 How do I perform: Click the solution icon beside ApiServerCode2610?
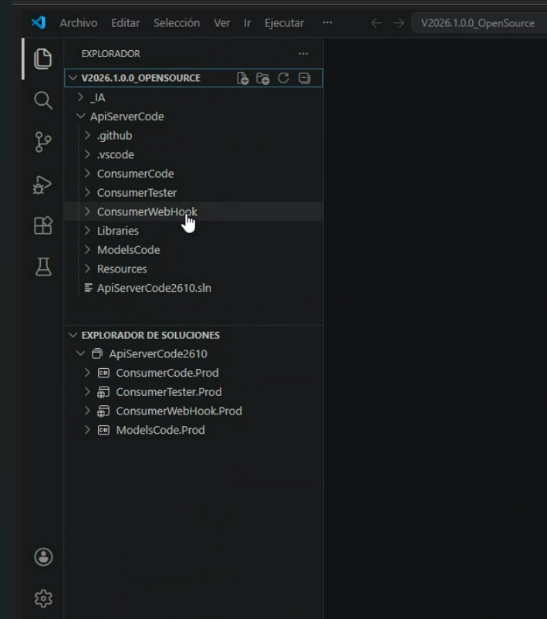pos(97,354)
